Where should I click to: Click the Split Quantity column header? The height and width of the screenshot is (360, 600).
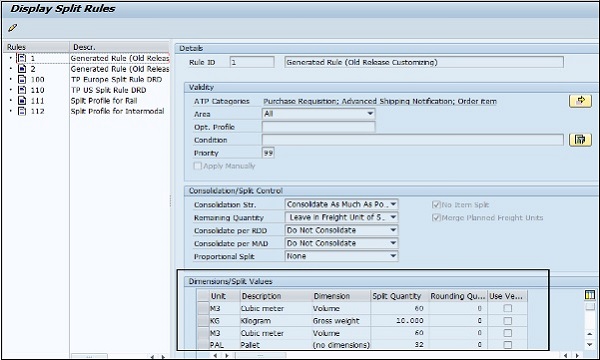(399, 296)
